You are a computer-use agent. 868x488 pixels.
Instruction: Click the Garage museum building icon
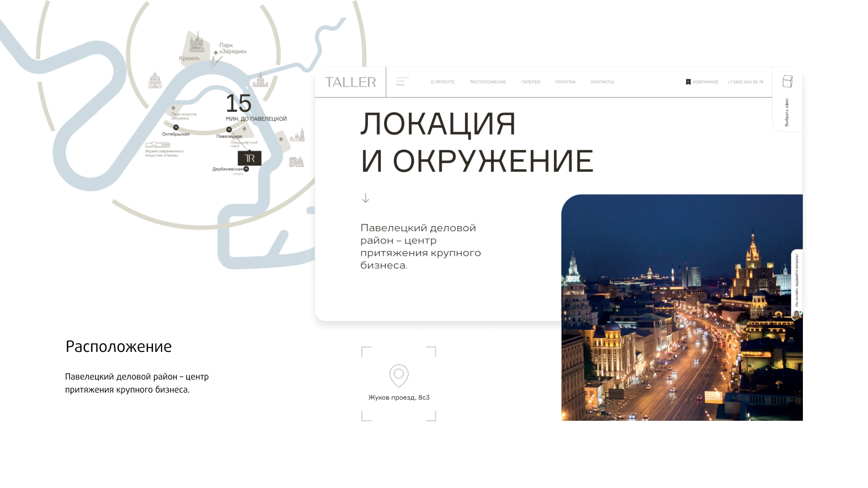(x=157, y=145)
